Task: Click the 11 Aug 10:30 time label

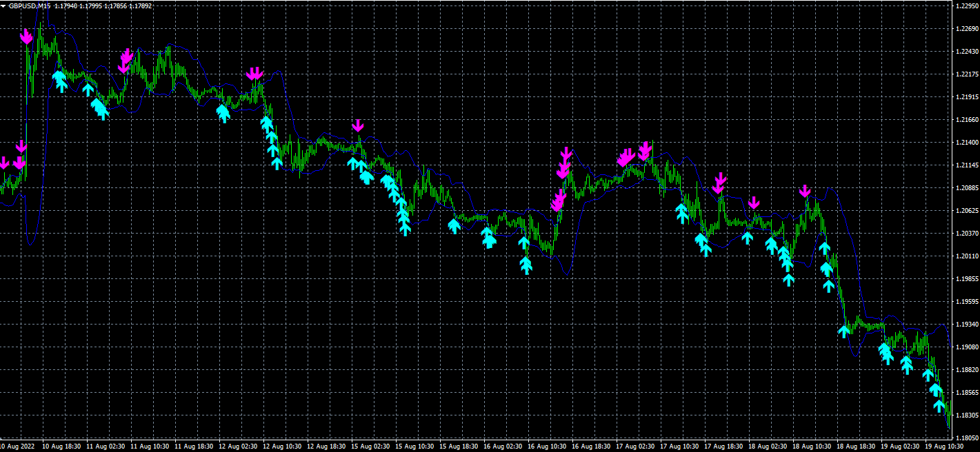Action: click(150, 446)
